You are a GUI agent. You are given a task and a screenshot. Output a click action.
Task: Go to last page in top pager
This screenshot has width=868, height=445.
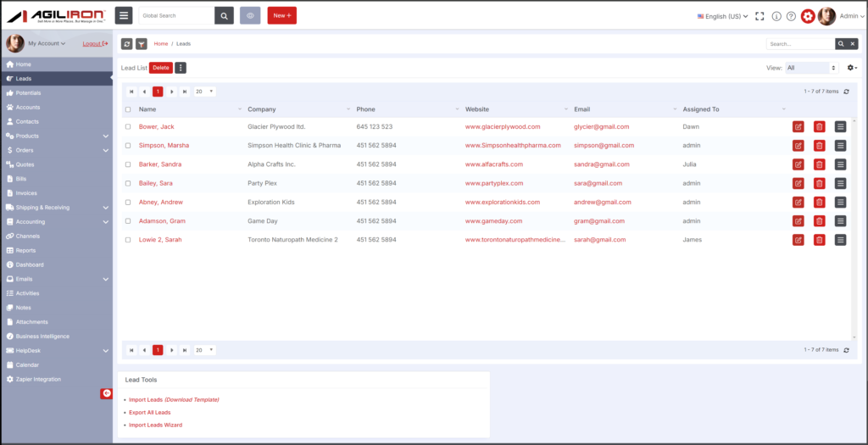pyautogui.click(x=185, y=92)
